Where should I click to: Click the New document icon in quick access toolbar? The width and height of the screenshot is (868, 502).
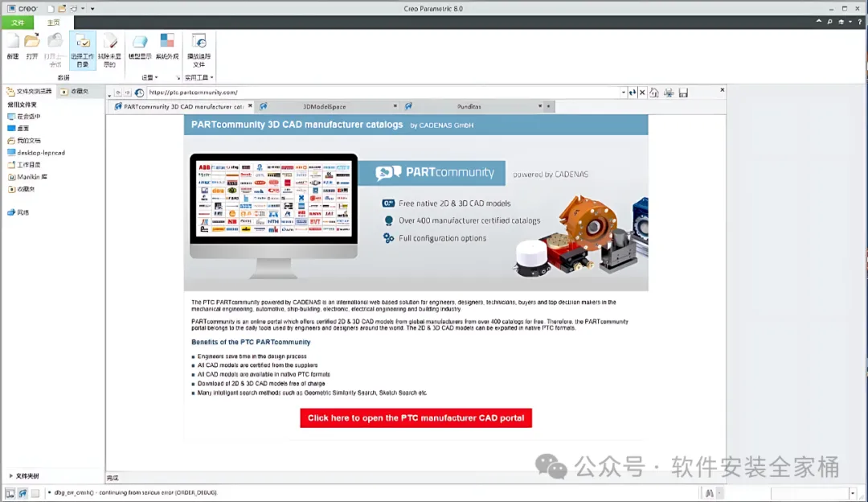(x=51, y=8)
